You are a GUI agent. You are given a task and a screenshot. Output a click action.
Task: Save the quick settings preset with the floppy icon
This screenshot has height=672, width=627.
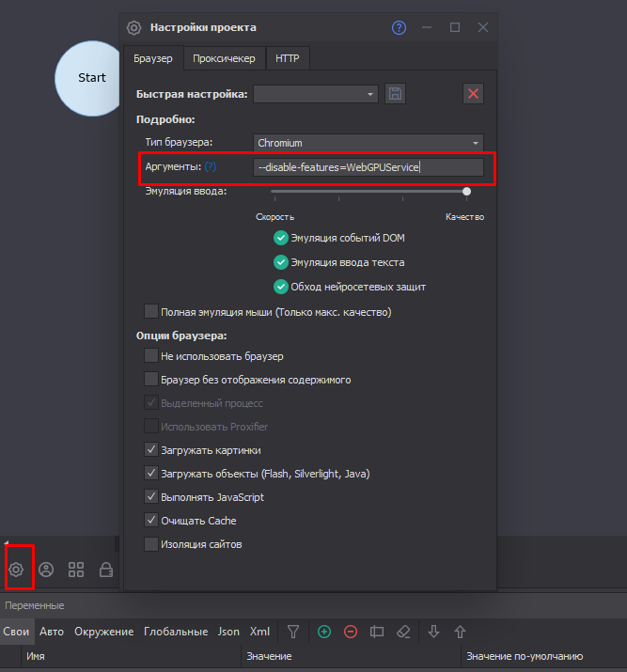(395, 93)
